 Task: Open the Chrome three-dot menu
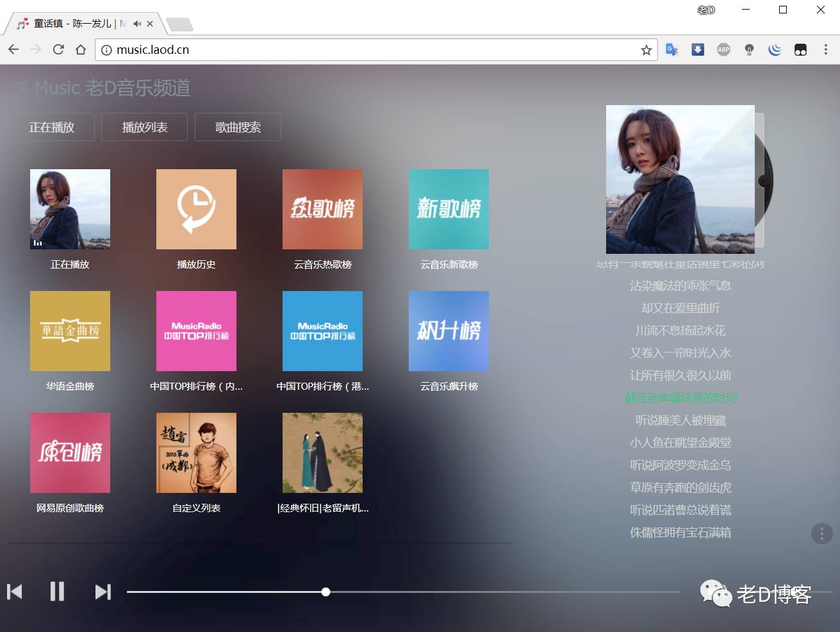coord(825,49)
